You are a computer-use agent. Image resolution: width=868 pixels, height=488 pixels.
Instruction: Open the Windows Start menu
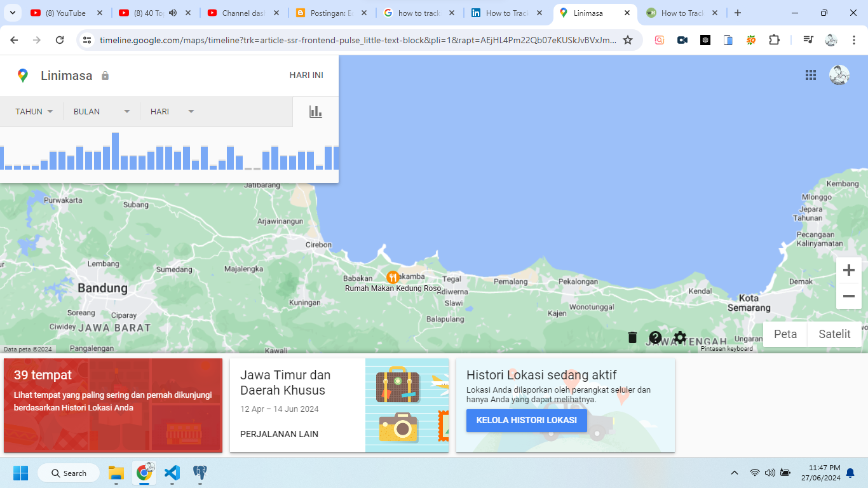21,473
